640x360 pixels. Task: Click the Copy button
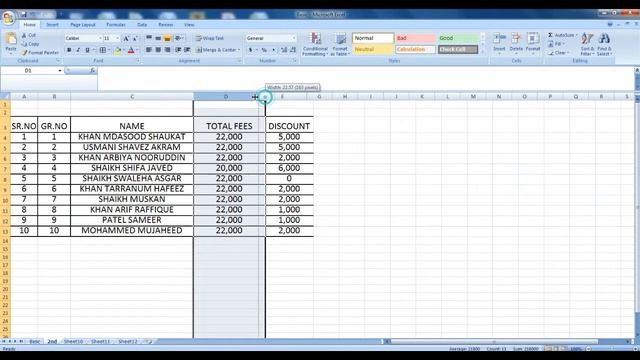point(30,44)
